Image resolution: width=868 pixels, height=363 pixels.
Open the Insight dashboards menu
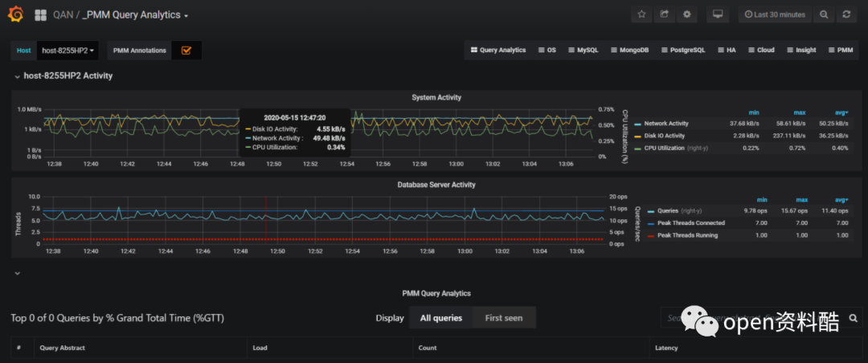801,50
